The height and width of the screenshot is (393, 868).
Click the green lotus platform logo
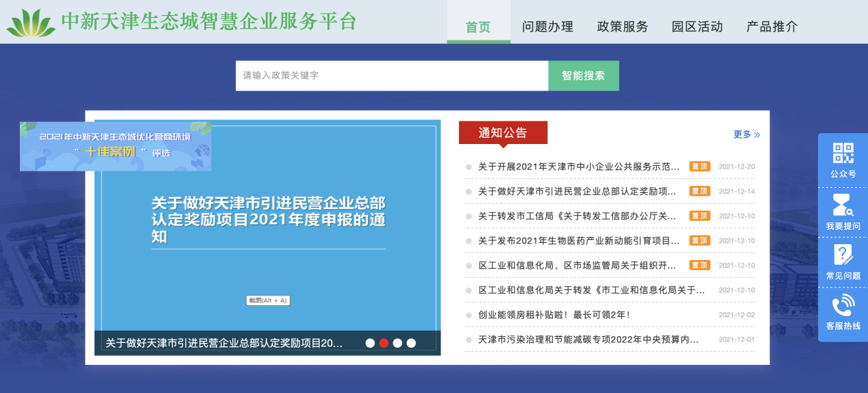(31, 23)
